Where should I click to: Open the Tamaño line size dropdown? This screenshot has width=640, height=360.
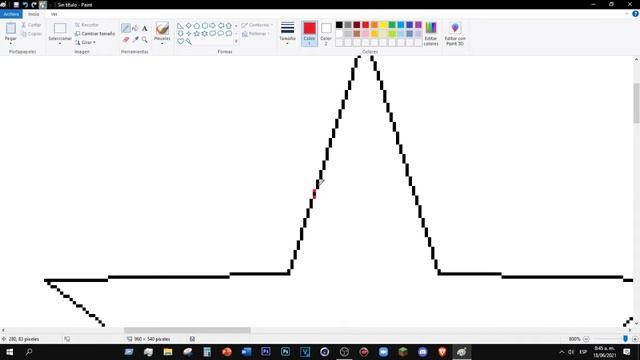click(x=287, y=33)
